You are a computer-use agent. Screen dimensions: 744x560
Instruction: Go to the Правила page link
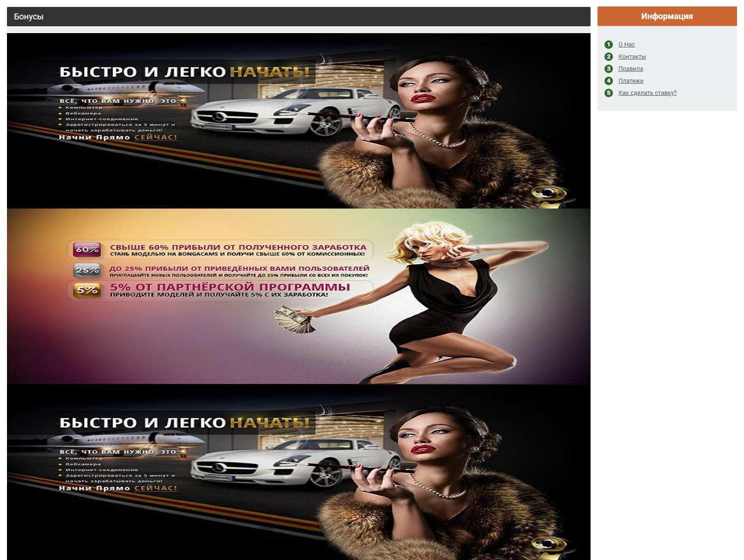(630, 69)
